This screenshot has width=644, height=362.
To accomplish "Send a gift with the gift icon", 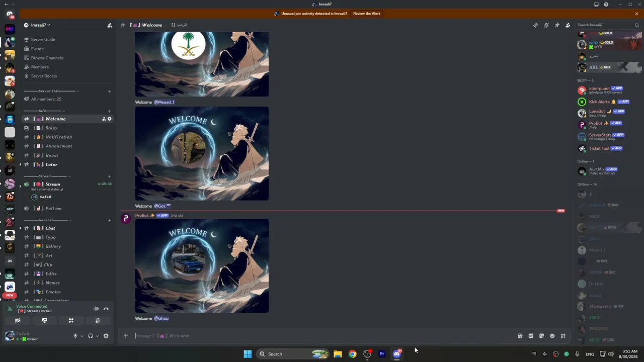I will [x=520, y=336].
